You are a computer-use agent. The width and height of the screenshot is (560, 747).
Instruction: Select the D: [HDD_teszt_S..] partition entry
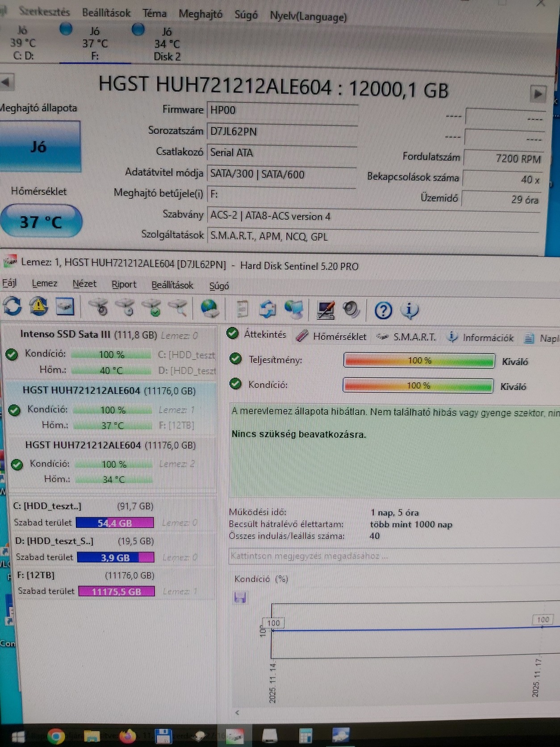pos(85,549)
